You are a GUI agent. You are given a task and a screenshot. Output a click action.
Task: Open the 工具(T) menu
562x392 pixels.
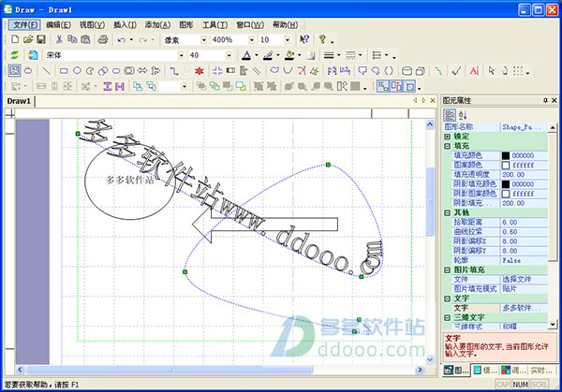[214, 24]
